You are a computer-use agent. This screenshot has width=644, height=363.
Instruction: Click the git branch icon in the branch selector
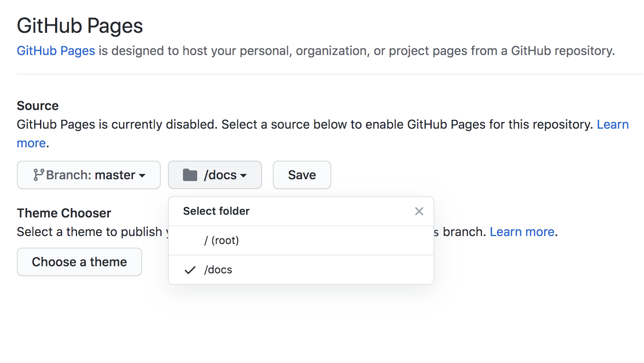39,175
